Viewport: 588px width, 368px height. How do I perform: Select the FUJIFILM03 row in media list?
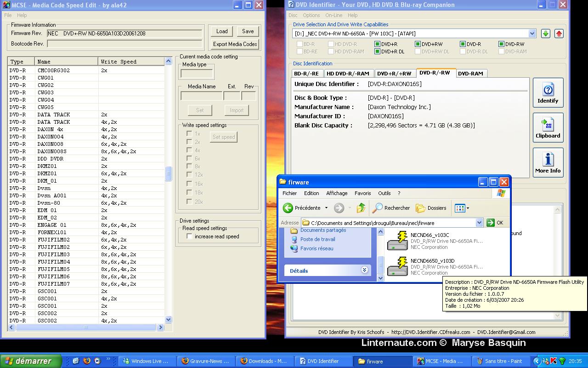click(86, 254)
